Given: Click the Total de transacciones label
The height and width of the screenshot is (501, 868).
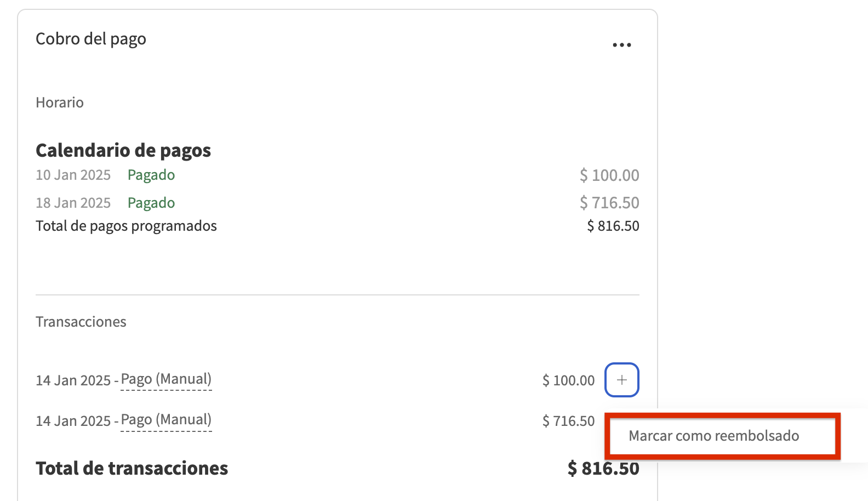Looking at the screenshot, I should click(132, 469).
